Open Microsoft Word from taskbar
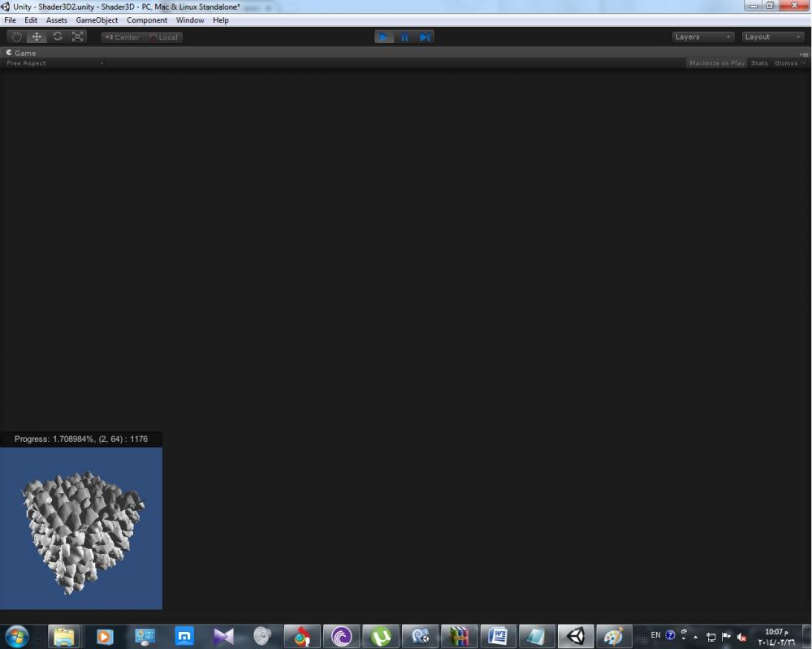The image size is (812, 649). [x=498, y=636]
